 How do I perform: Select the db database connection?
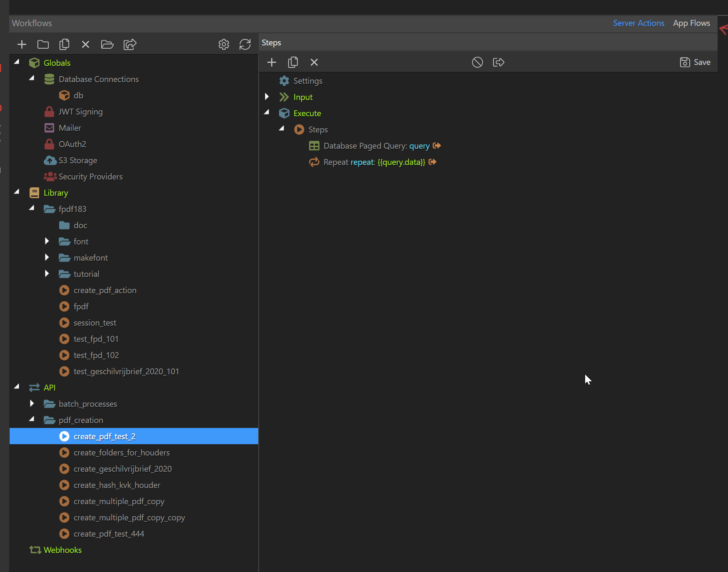pyautogui.click(x=78, y=95)
